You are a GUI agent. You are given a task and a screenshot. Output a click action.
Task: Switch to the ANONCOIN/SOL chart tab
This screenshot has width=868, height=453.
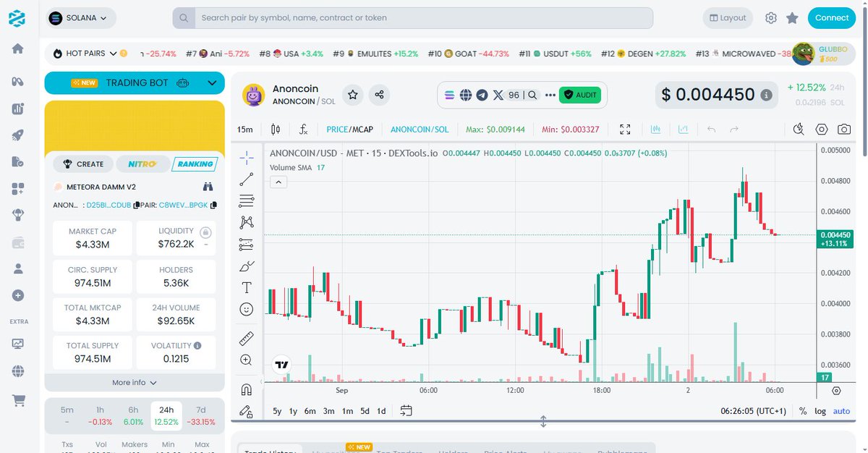pyautogui.click(x=420, y=130)
